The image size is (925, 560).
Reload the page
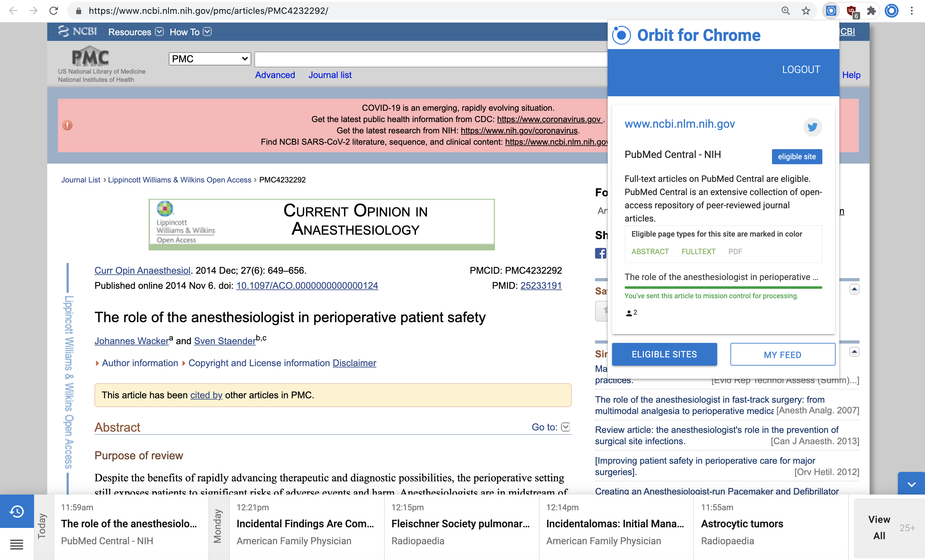click(x=54, y=10)
